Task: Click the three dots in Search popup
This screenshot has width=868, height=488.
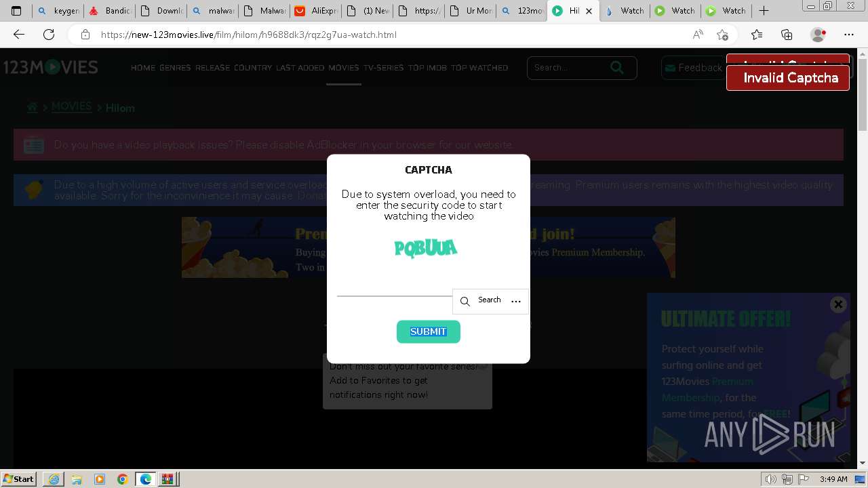Action: point(516,301)
